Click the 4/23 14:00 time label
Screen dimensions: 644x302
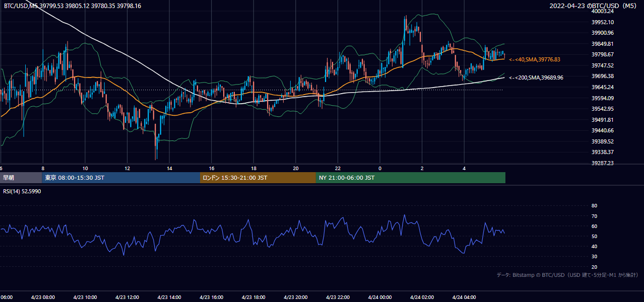169,297
